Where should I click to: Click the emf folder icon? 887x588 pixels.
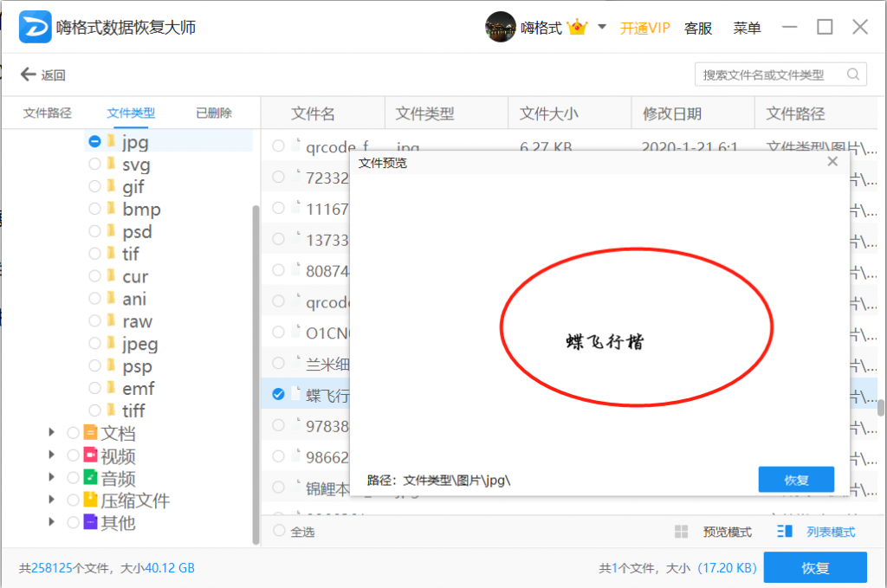click(112, 387)
